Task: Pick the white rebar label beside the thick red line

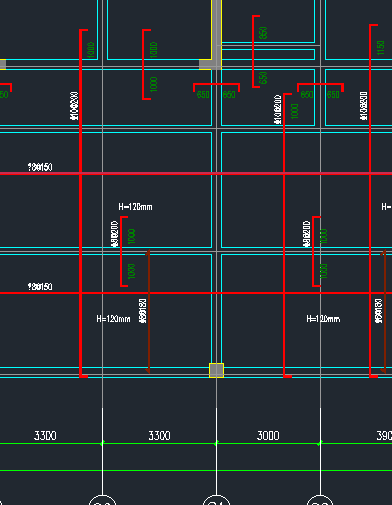Action: click(74, 106)
